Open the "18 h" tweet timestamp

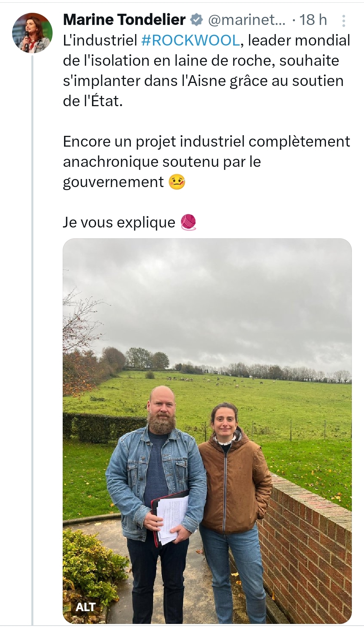[x=313, y=20]
